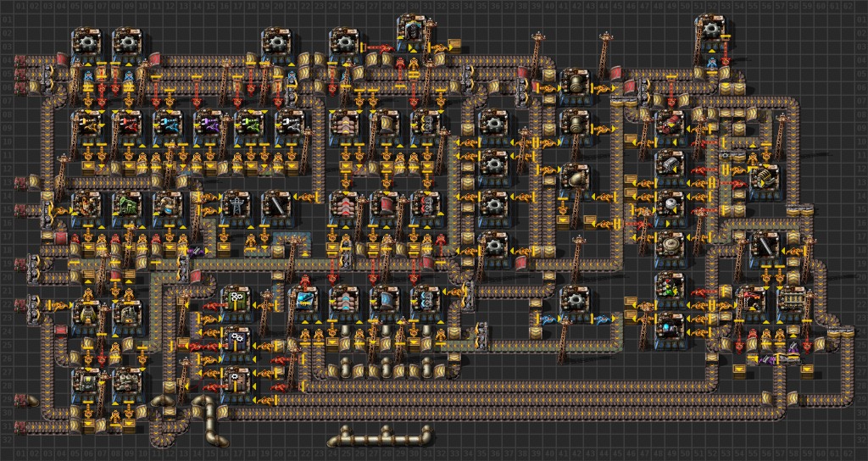This screenshot has height=461, width=868.
Task: Pick the blue express splitter assembler
Action: point(426,304)
